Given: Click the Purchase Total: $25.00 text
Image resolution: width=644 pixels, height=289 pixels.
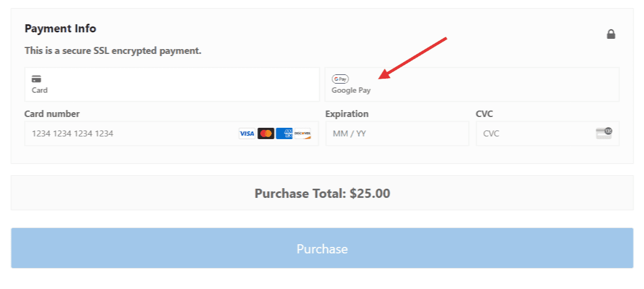Looking at the screenshot, I should [x=322, y=194].
